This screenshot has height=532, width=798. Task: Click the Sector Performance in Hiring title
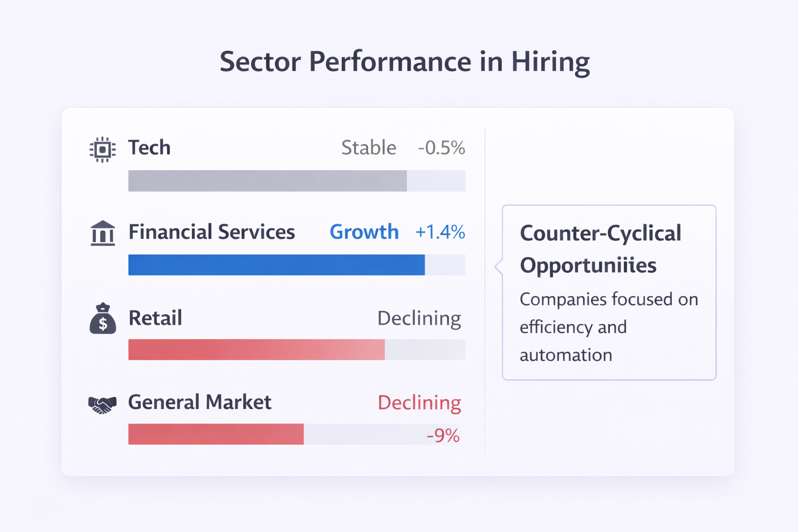tap(404, 61)
